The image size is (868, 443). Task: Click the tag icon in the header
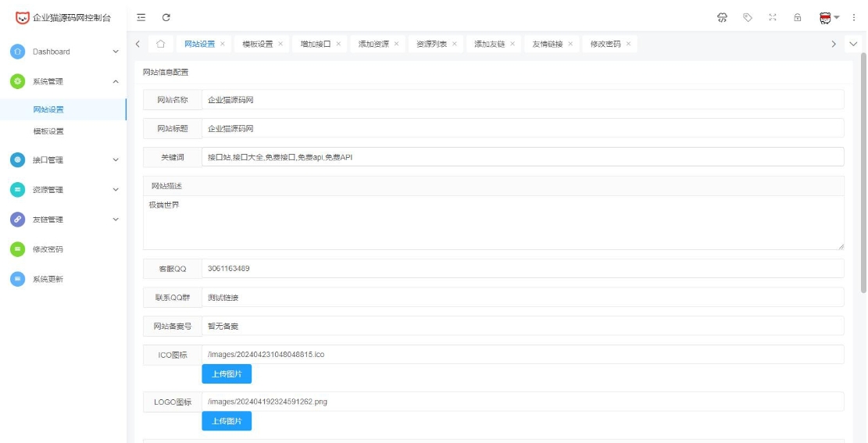click(x=747, y=17)
